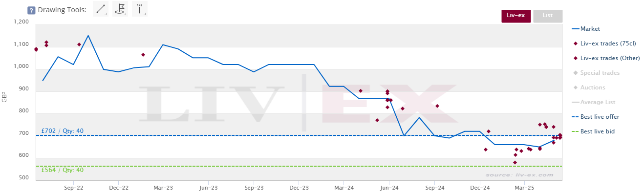
Task: Switch to the List tab
Action: [548, 16]
